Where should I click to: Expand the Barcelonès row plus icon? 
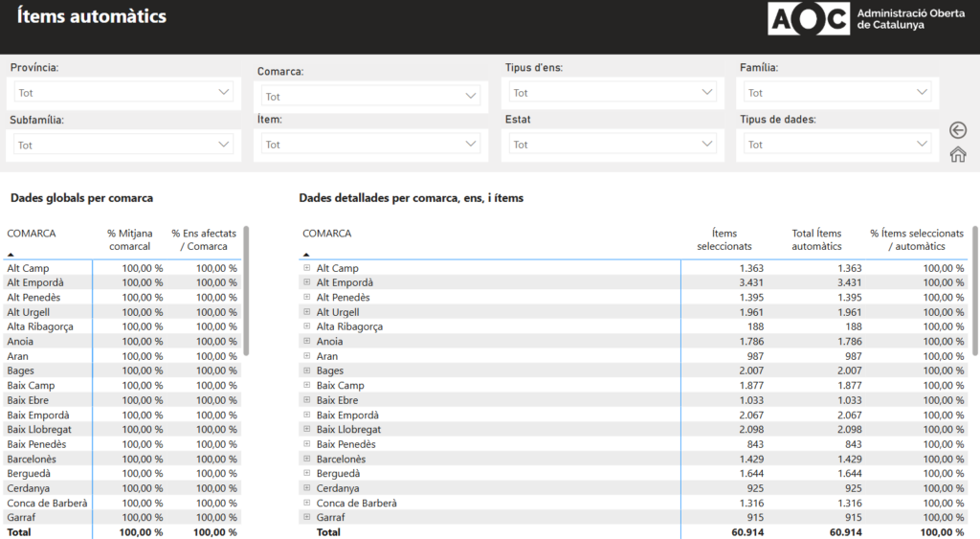pyautogui.click(x=307, y=460)
